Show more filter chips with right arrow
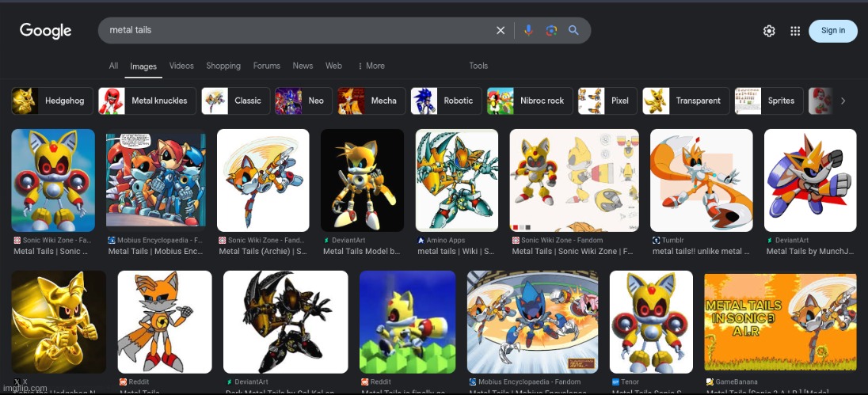Screen dimensions: 868x395 [x=843, y=101]
